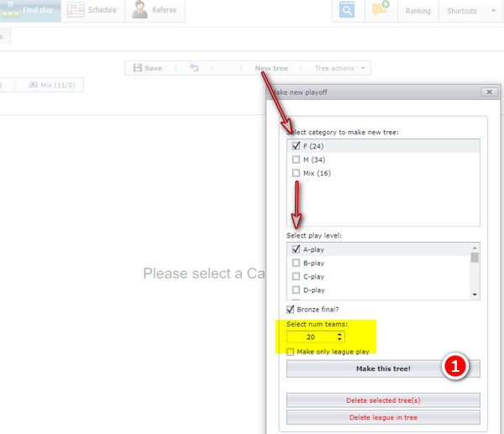Open the Shortcuts dropdown
The image size is (504, 434).
pos(471,11)
